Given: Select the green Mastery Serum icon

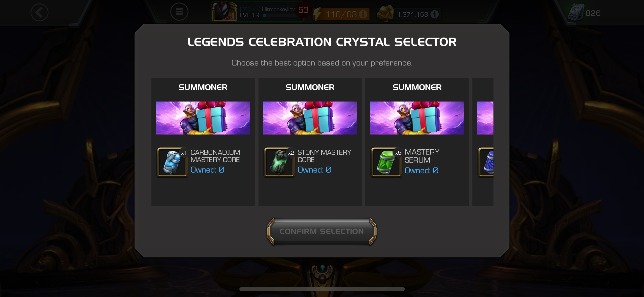Looking at the screenshot, I should coord(386,162).
